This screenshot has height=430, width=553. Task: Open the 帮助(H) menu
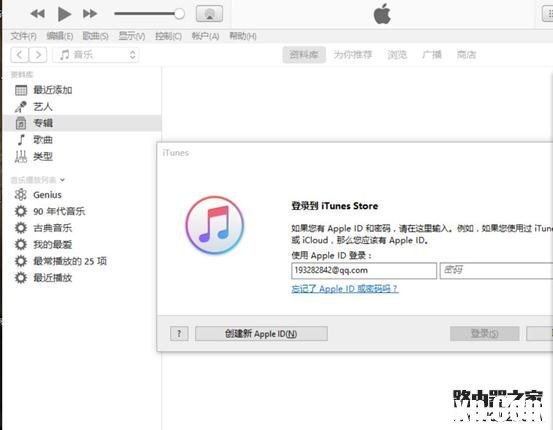coord(243,36)
